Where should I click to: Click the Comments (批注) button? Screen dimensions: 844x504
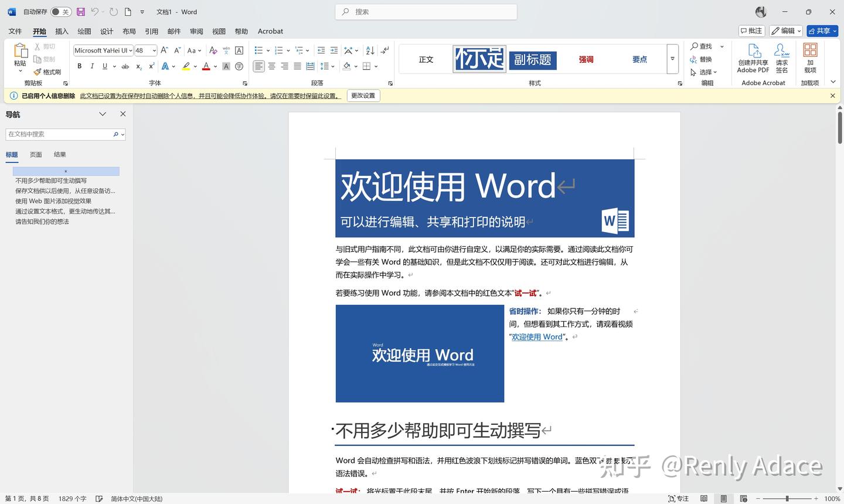click(x=751, y=30)
